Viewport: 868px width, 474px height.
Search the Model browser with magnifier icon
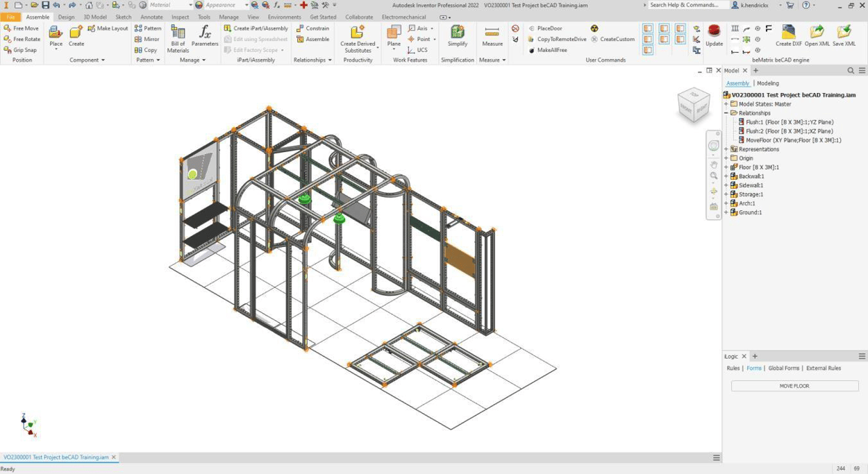coord(851,70)
